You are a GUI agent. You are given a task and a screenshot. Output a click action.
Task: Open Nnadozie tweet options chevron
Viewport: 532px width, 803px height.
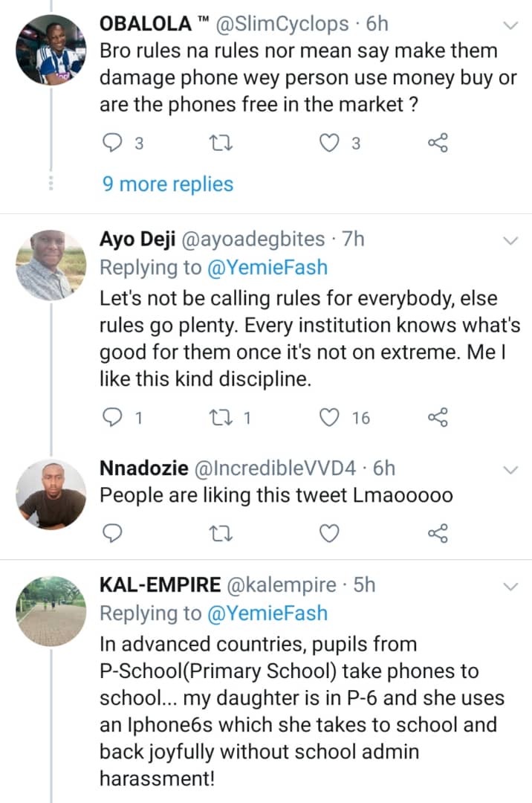click(x=511, y=469)
